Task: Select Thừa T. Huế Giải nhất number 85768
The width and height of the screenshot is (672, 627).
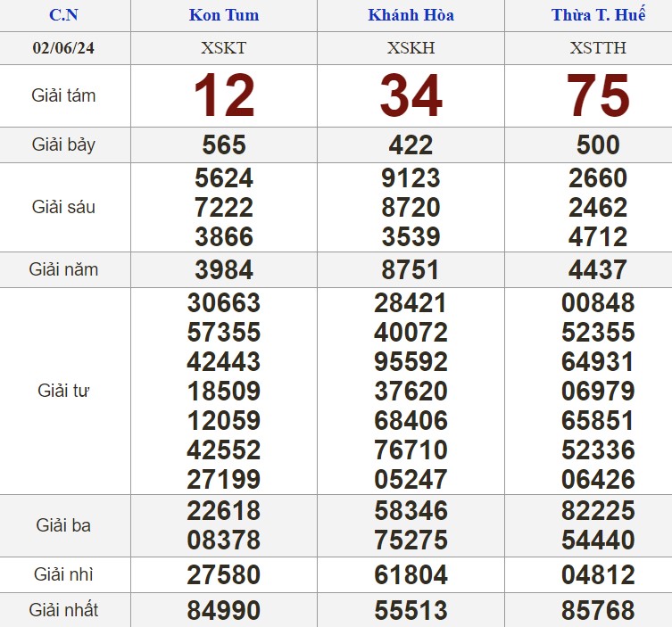Action: 597,611
